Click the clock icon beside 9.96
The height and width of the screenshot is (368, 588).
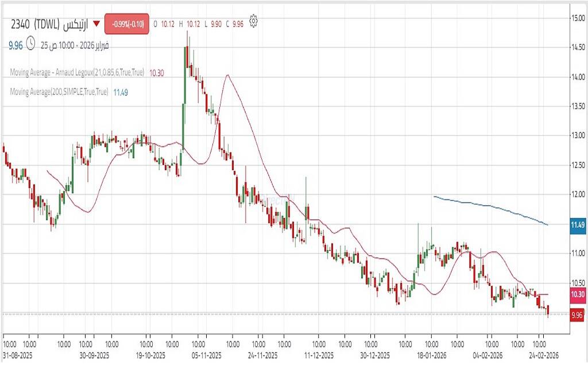point(30,44)
